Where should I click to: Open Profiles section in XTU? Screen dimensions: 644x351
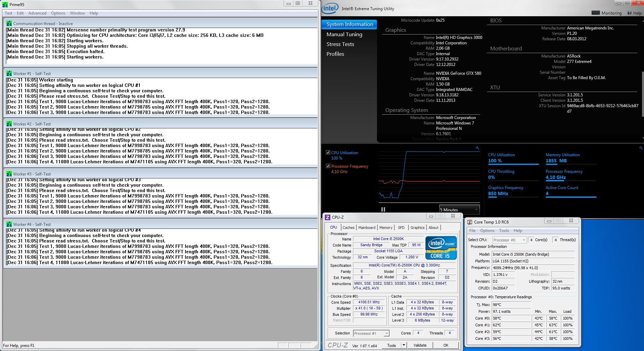click(335, 54)
